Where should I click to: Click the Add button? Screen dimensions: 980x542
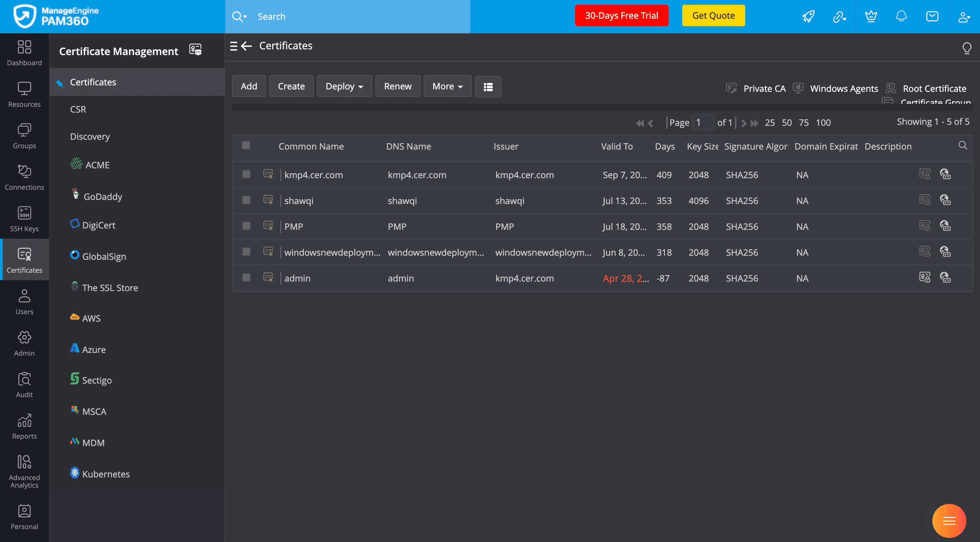249,86
